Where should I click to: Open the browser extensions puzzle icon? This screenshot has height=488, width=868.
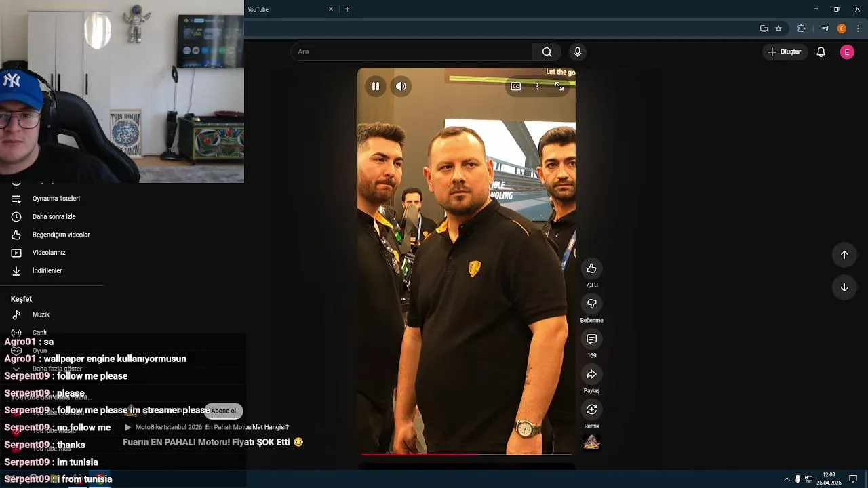click(801, 28)
